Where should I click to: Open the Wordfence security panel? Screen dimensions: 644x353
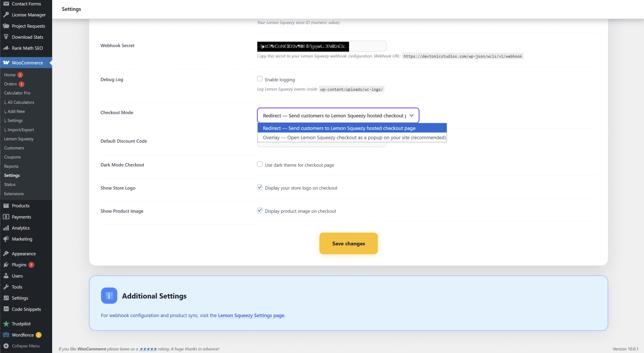[x=23, y=335]
